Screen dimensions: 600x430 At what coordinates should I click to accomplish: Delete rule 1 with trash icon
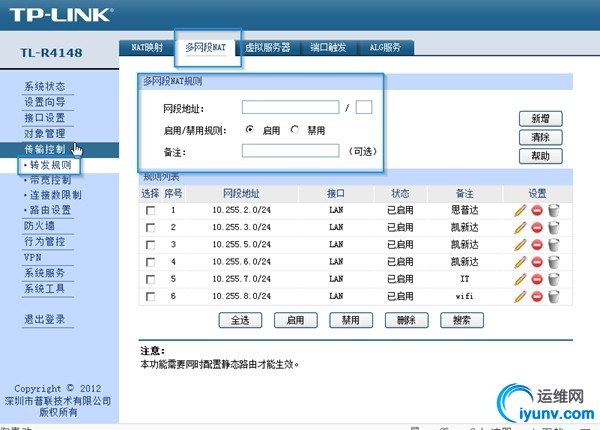coord(554,210)
